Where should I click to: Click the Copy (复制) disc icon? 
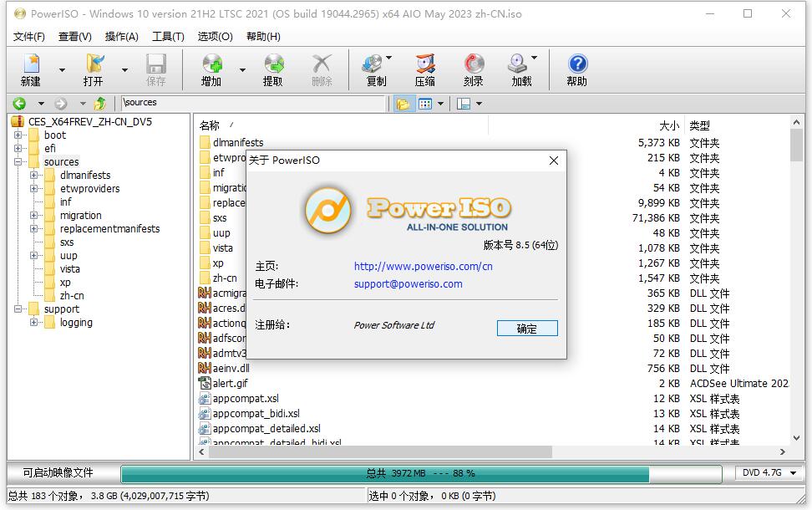pyautogui.click(x=373, y=64)
